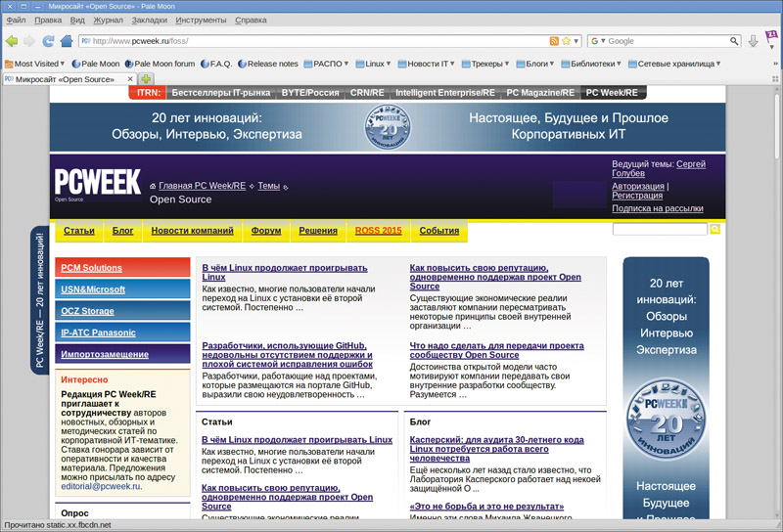783x532 pixels.
Task: Expand the Библиотеки bookmark folder
Action: pos(591,64)
